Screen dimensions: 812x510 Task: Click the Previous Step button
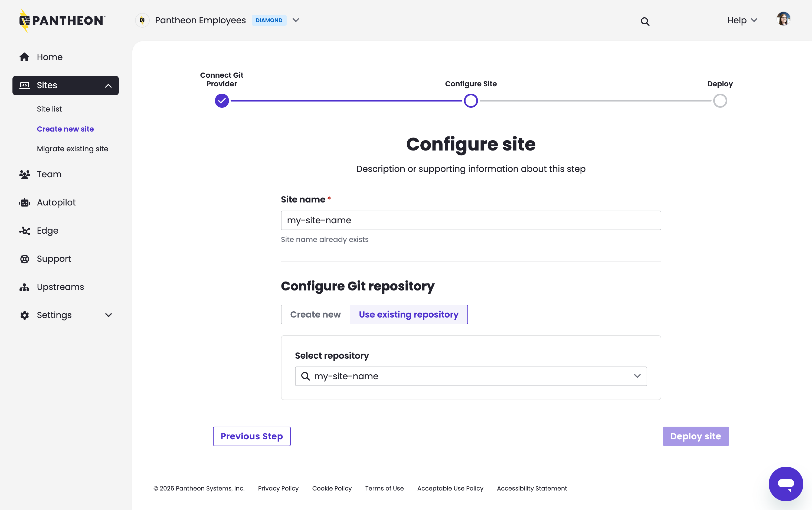(251, 436)
